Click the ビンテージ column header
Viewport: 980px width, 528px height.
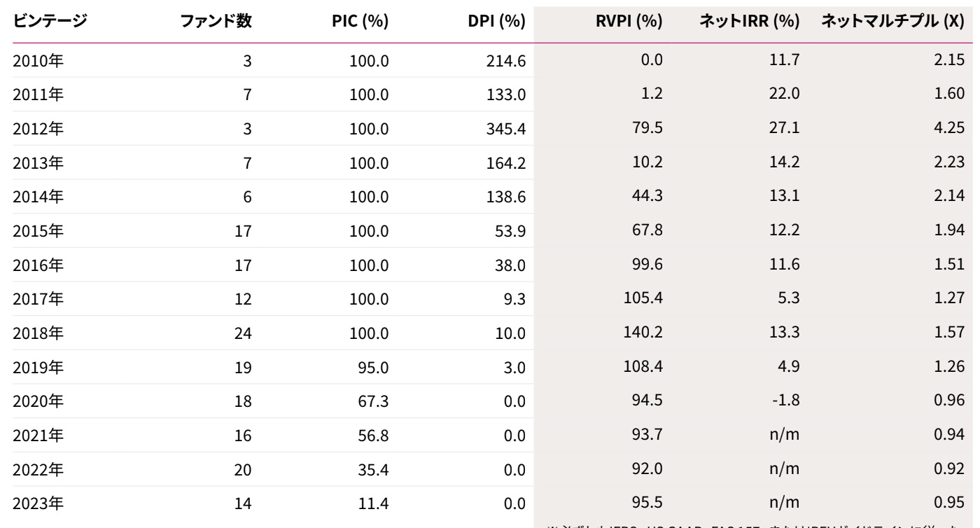[50, 21]
